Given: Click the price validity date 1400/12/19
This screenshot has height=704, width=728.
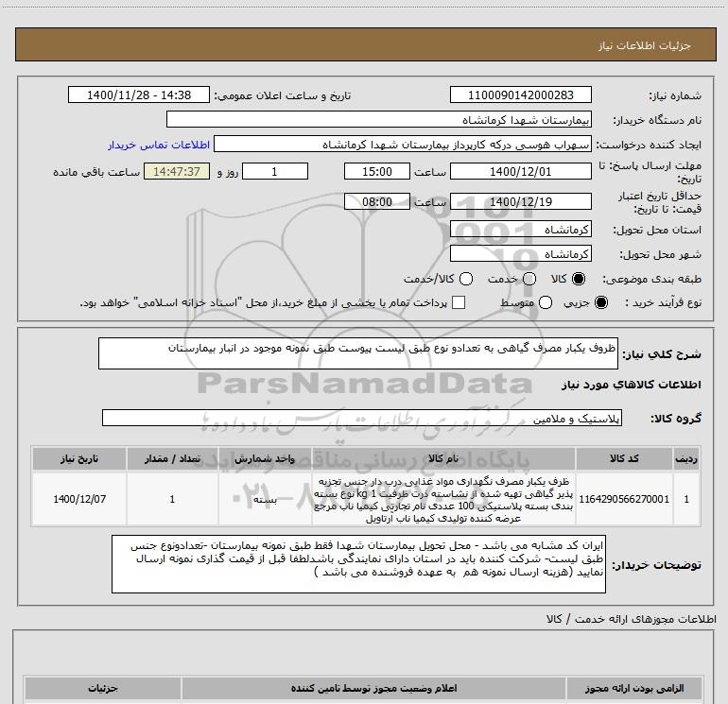Looking at the screenshot, I should tap(520, 201).
